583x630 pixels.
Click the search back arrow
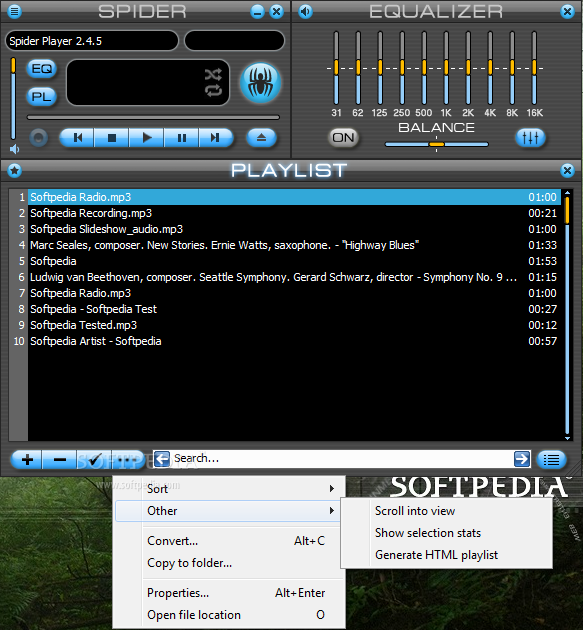tap(162, 458)
